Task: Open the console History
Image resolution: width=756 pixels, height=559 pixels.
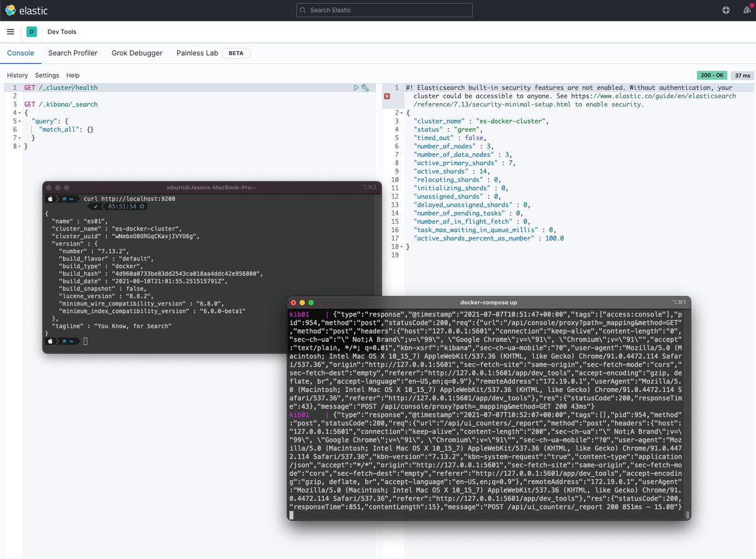Action: pyautogui.click(x=17, y=76)
